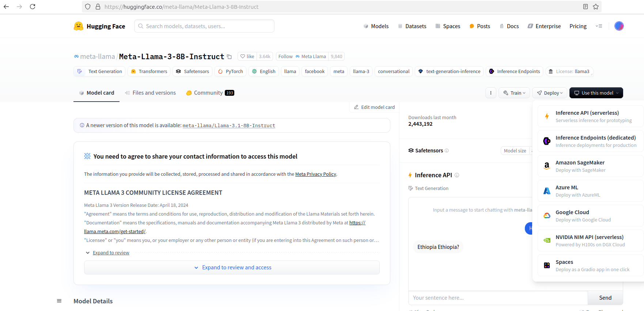Click the English language tag
Viewport: 644px width, 311px height.
pyautogui.click(x=264, y=71)
